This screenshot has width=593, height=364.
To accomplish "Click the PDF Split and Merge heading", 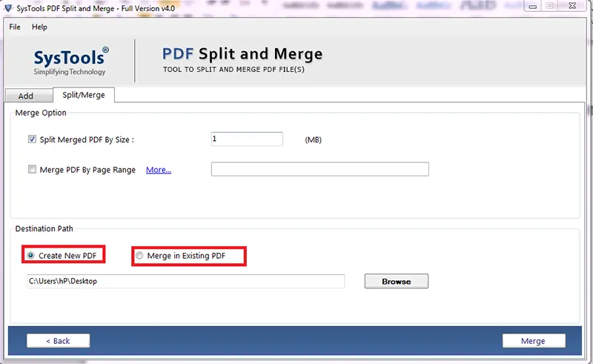I will tap(242, 54).
